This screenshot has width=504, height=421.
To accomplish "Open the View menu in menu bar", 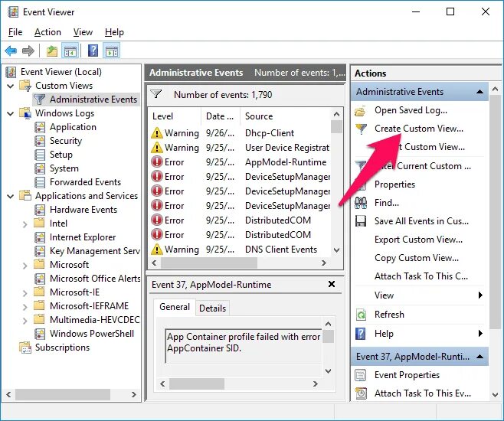I will point(83,32).
